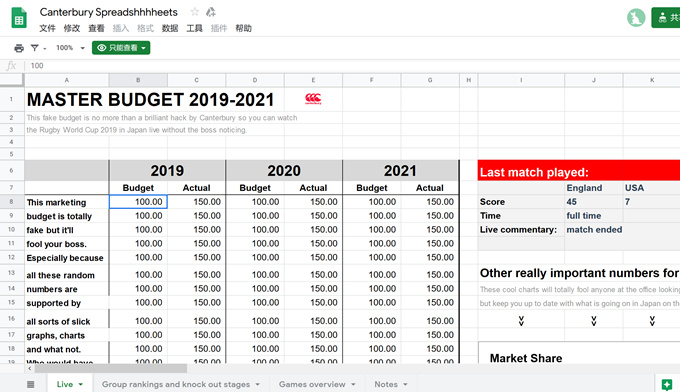Click the 'This marketing' cell
680x392 pixels.
[66, 202]
